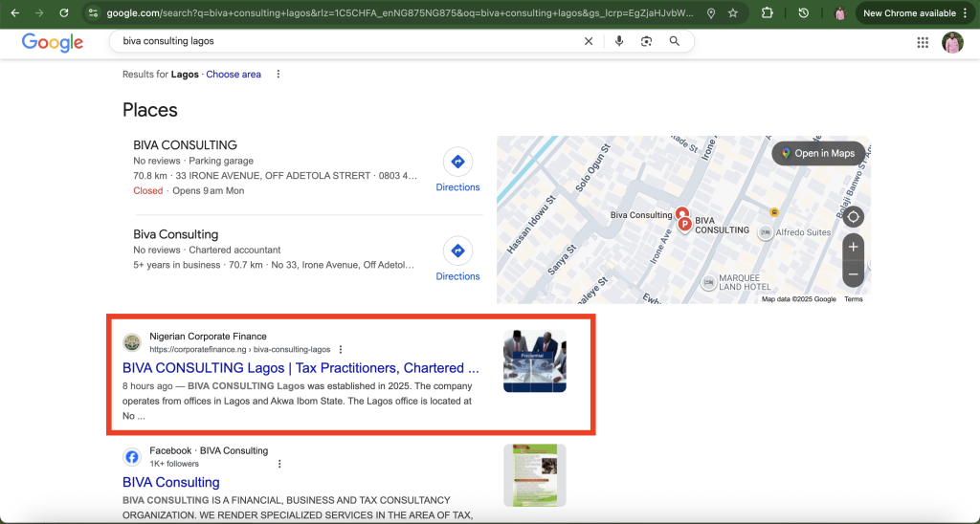
Task: Open the history clock icon in toolbar
Action: pyautogui.click(x=804, y=13)
